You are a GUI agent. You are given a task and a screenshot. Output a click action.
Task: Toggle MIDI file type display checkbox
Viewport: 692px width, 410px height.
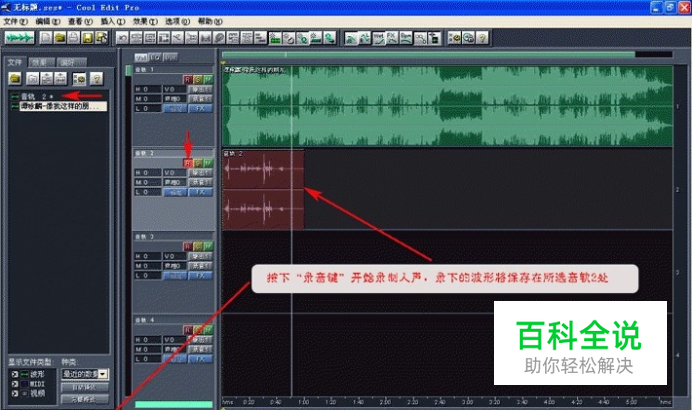(x=15, y=384)
